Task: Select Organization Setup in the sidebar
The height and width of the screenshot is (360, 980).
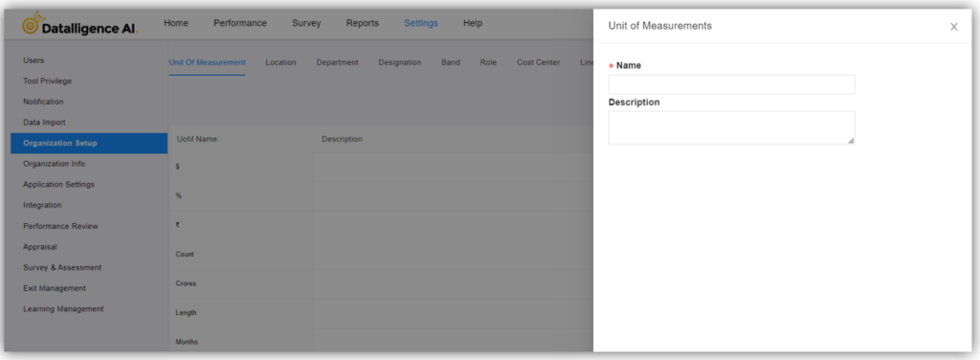Action: pyautogui.click(x=89, y=143)
